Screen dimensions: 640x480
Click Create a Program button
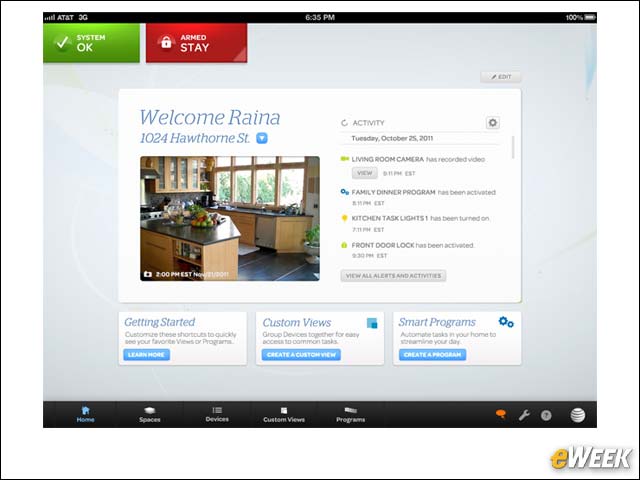point(432,355)
